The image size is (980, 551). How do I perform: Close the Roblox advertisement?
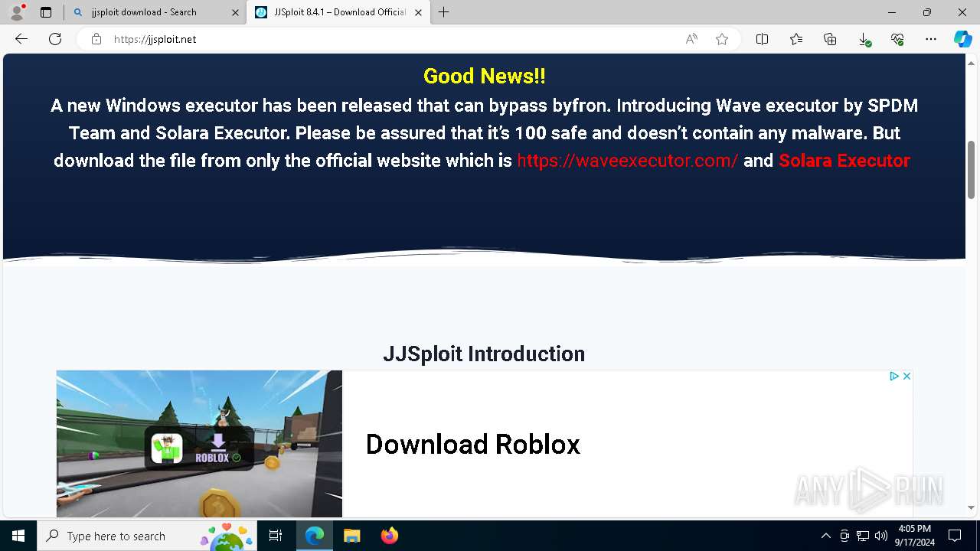(906, 376)
